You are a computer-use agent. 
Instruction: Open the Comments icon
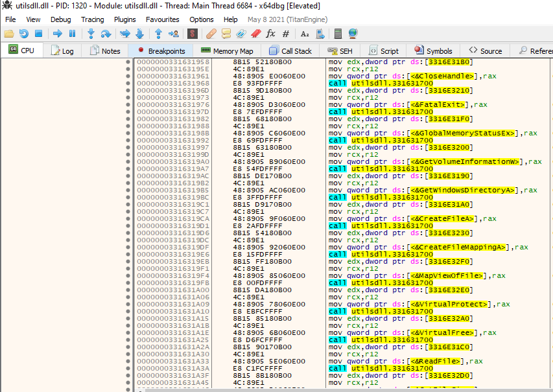(x=226, y=34)
